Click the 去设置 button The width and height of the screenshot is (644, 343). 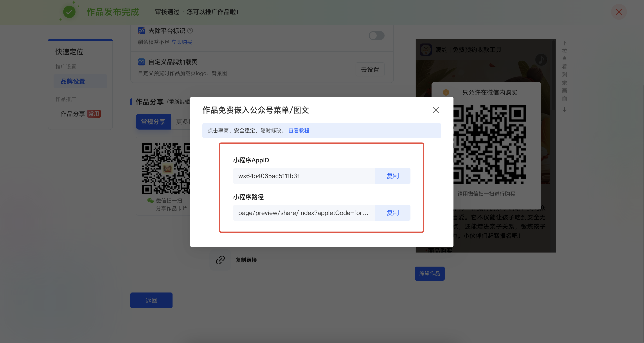(x=370, y=69)
